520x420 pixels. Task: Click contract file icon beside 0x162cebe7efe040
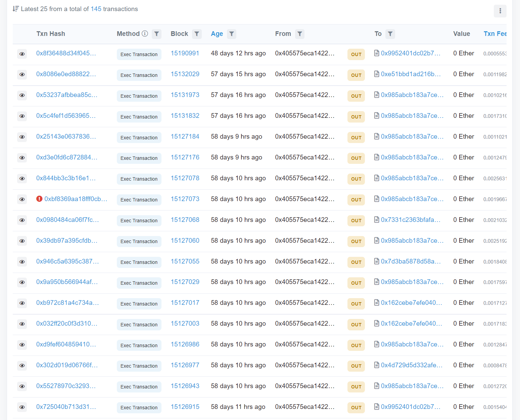pyautogui.click(x=376, y=302)
